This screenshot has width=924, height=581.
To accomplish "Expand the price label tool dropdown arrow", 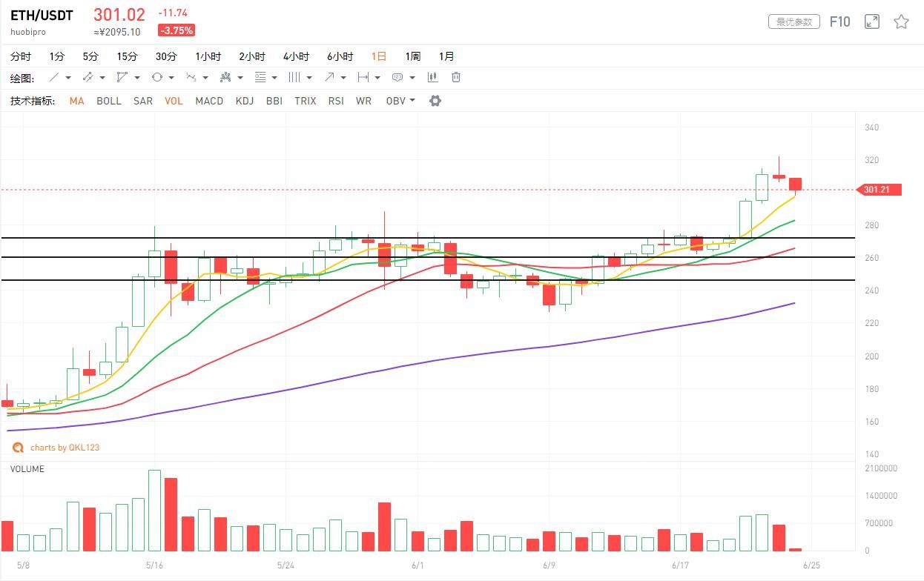I will (412, 78).
